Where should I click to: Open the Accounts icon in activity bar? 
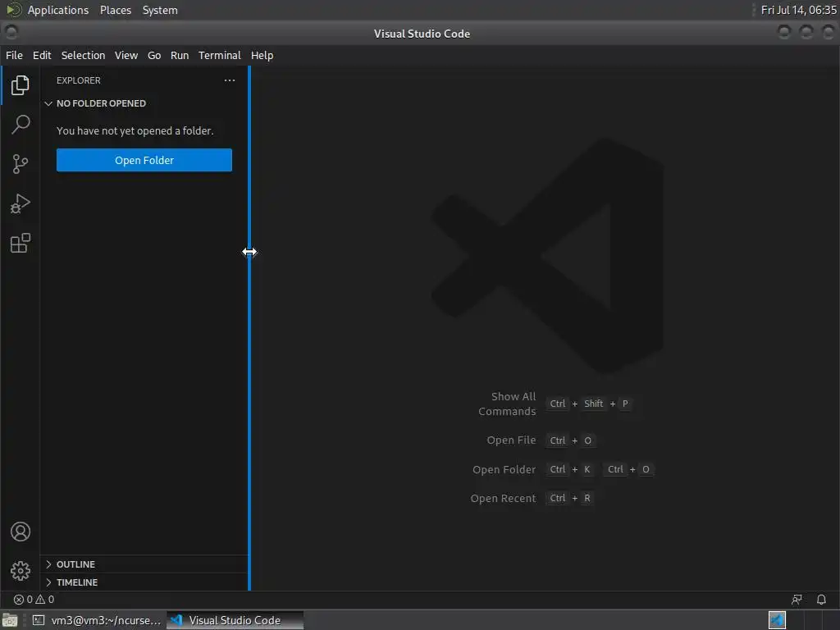(x=21, y=532)
